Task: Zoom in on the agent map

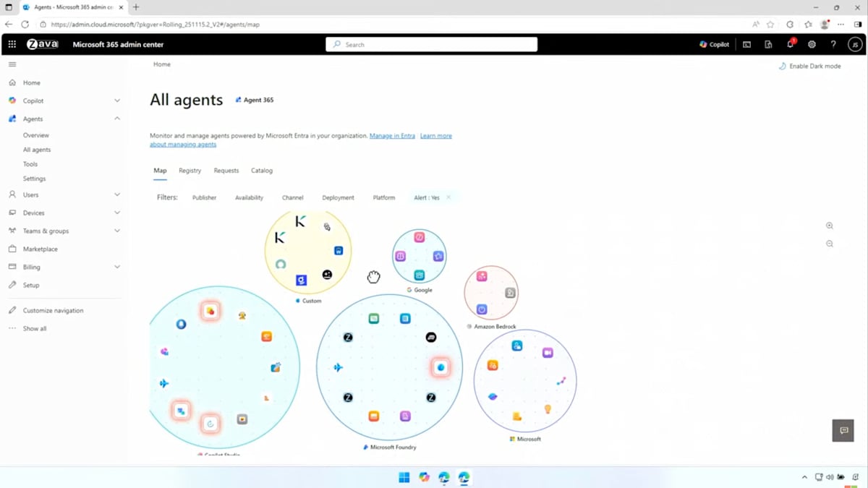Action: coord(830,226)
